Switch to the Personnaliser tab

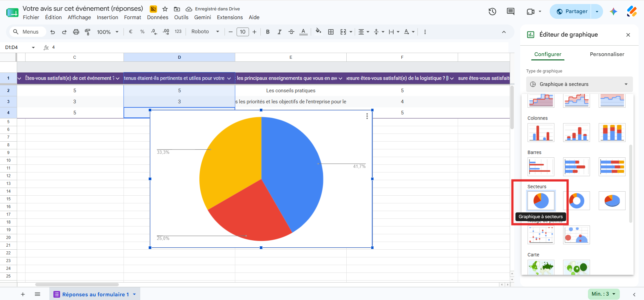pyautogui.click(x=607, y=54)
